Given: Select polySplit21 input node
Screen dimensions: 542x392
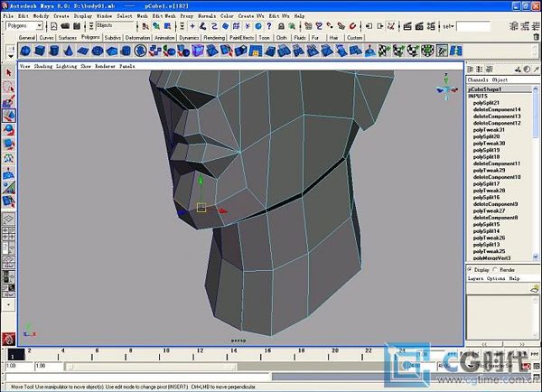Looking at the screenshot, I should tap(486, 103).
